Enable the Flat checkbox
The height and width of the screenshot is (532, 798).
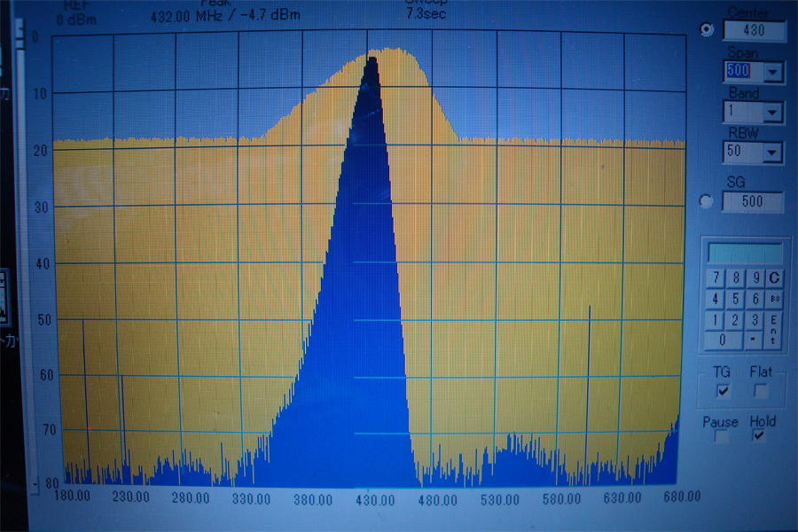tap(761, 390)
